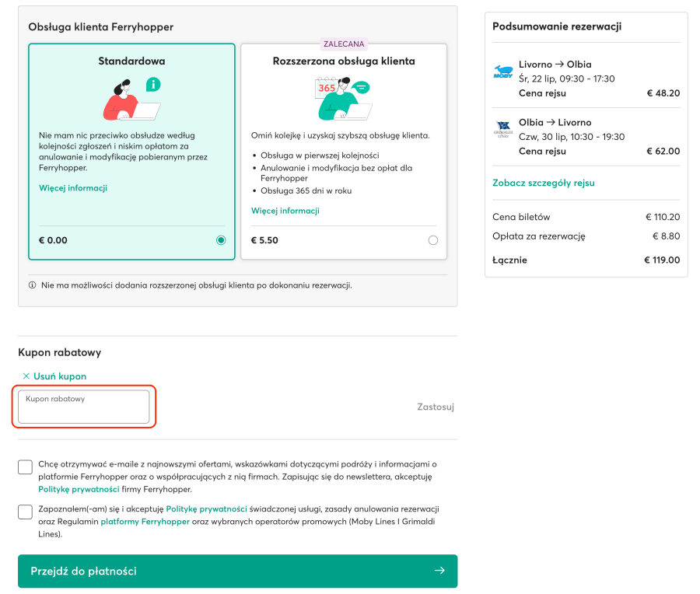Focus the Kupon rabatowy input field

pos(83,407)
